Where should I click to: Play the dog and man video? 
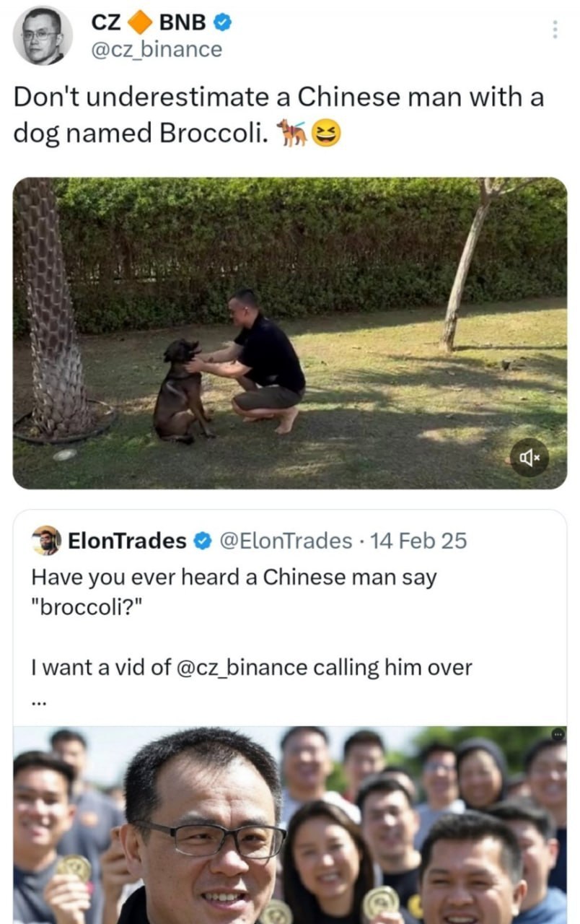pos(289,333)
